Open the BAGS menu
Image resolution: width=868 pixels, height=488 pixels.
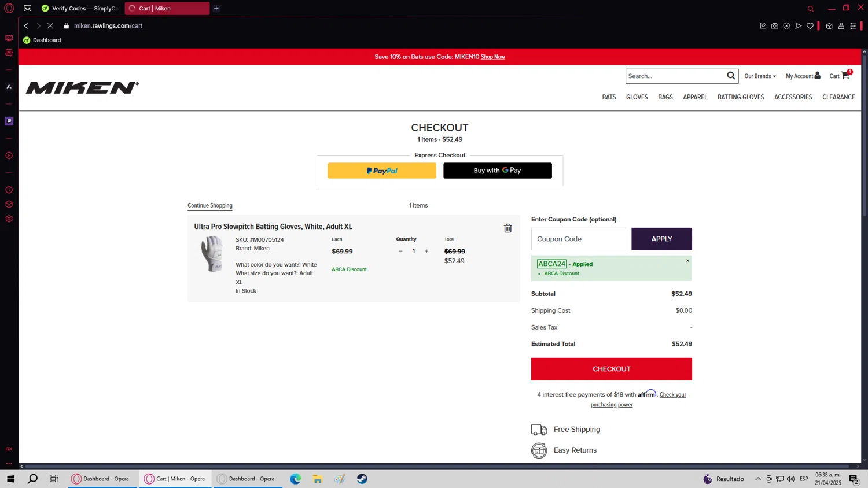point(665,97)
